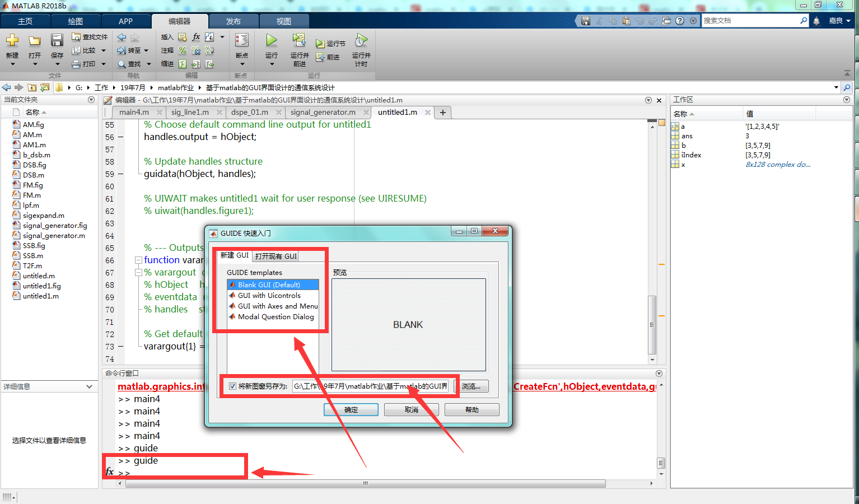Screen dimensions: 859x504
Task: Click the 保存 (Save) floppy disk icon
Action: (57, 40)
